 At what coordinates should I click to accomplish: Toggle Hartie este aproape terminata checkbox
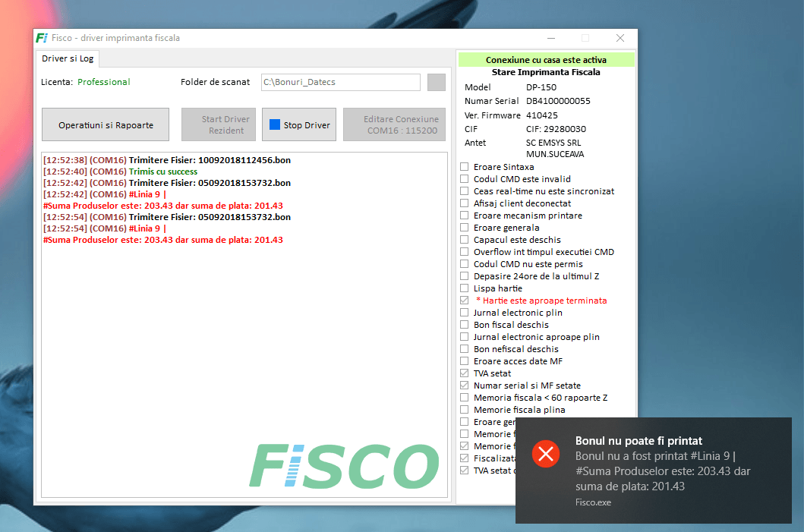tap(465, 301)
